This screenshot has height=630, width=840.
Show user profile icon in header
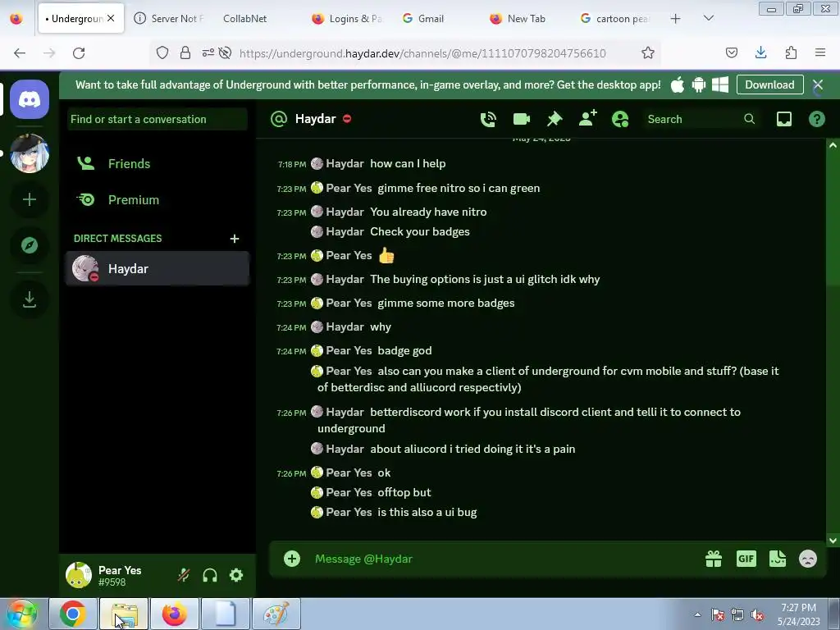620,119
